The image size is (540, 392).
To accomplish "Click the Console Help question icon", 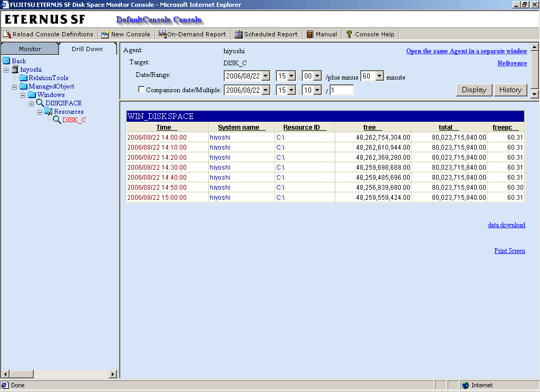I will 349,34.
